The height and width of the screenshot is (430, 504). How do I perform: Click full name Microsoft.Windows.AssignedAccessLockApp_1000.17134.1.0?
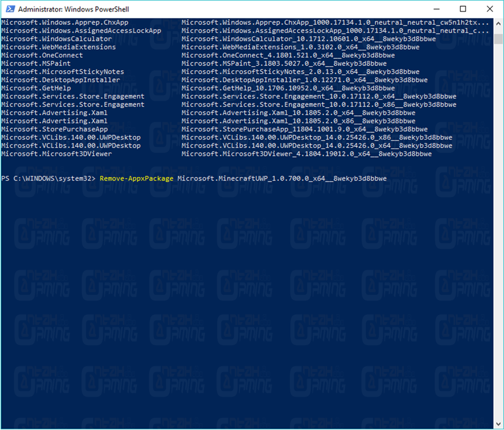[335, 31]
